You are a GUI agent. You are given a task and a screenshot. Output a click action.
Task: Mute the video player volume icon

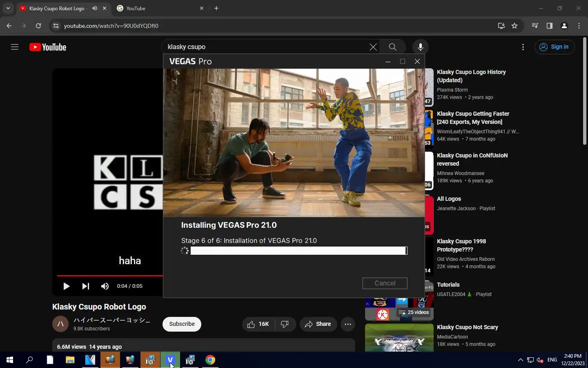point(105,286)
